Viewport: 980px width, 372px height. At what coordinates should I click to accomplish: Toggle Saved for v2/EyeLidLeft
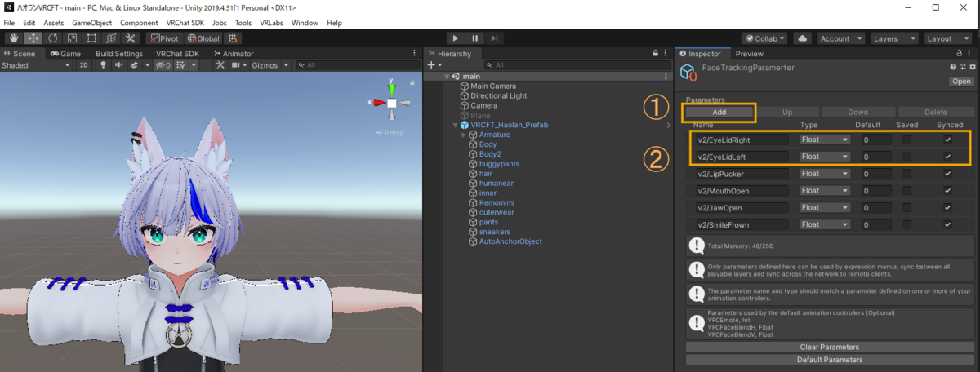[907, 157]
